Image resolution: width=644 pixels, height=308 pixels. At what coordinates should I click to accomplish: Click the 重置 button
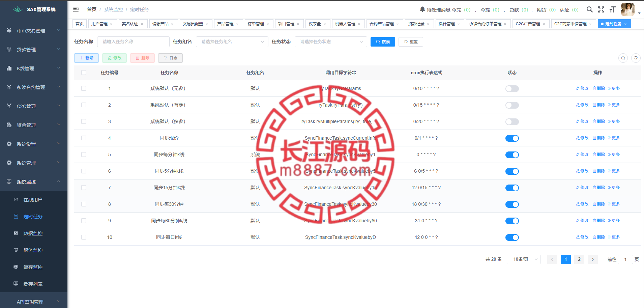(411, 42)
